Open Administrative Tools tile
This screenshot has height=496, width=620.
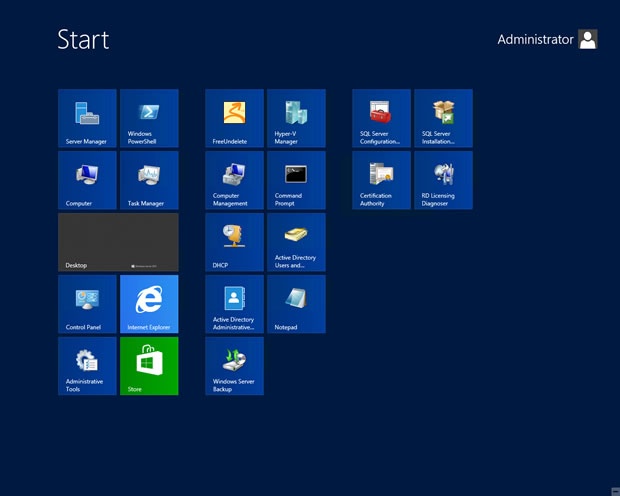point(87,366)
